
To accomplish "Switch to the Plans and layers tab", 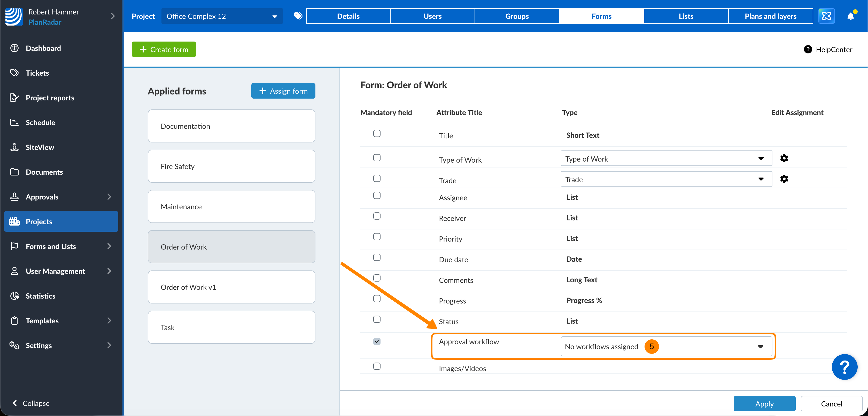I will tap(770, 16).
